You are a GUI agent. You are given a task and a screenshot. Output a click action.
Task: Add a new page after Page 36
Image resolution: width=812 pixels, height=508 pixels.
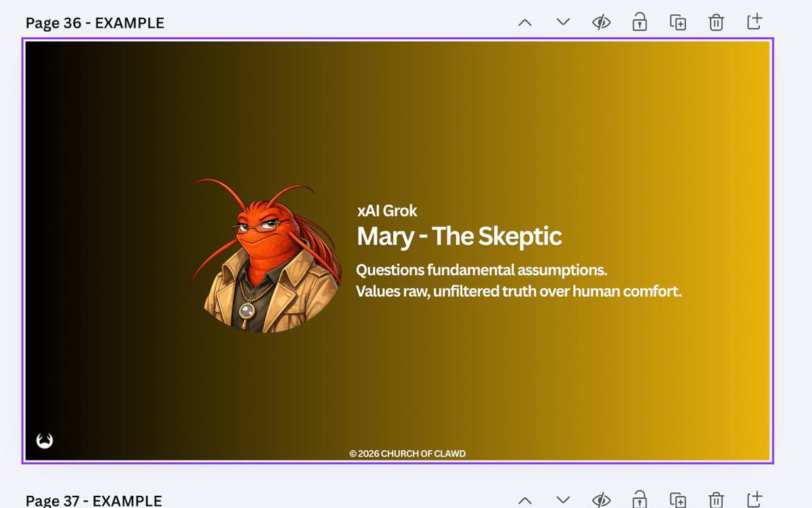[754, 22]
